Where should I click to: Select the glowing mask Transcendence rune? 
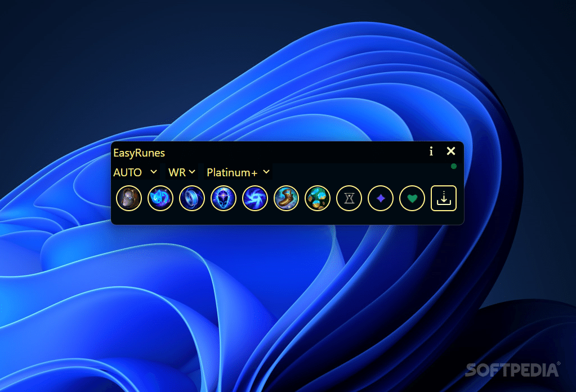tap(224, 198)
